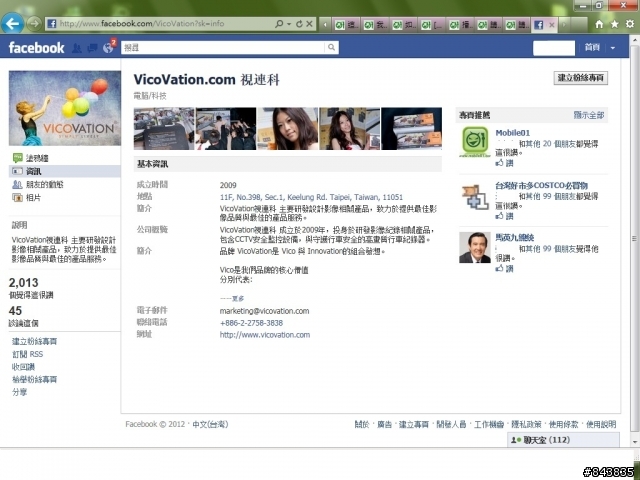Open the last photo strip thumbnail

coord(411,129)
